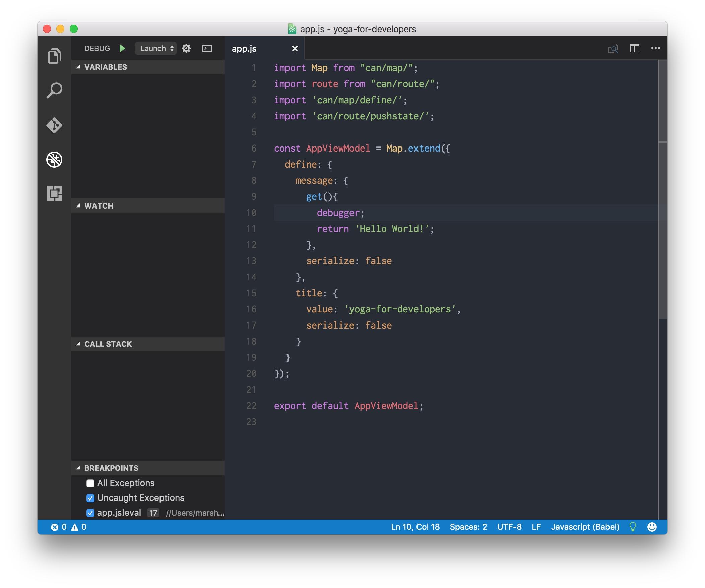705x588 pixels.
Task: Change language mode Javascript (Babel)
Action: tap(585, 527)
